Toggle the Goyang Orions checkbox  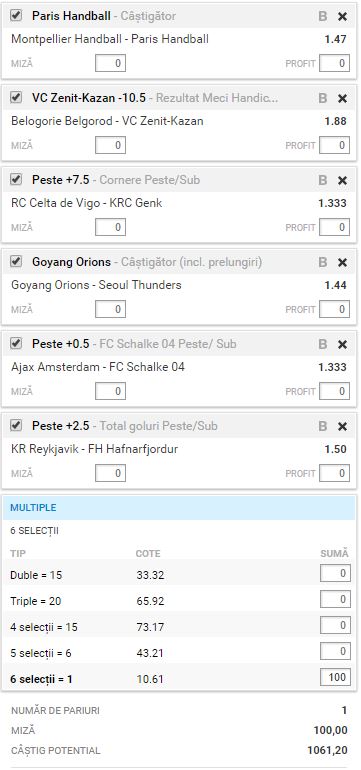click(x=16, y=262)
